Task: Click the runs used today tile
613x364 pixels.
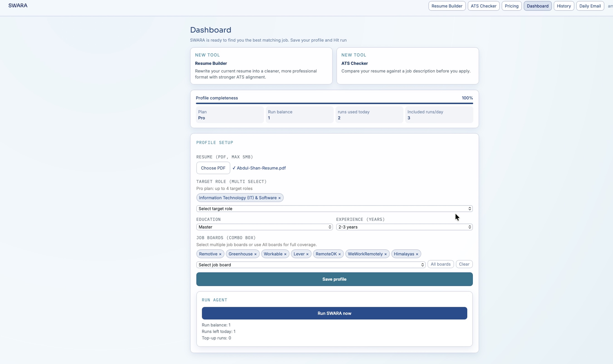Action: coord(369,115)
